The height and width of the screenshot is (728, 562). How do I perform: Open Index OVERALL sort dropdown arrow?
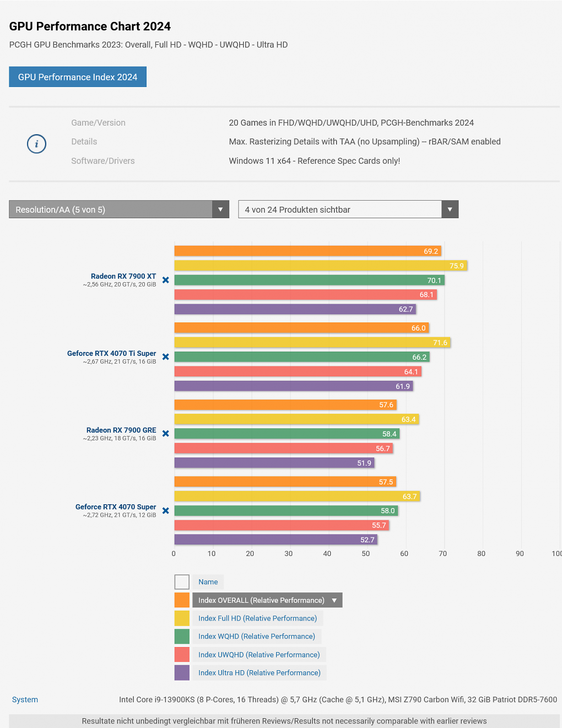(x=334, y=600)
